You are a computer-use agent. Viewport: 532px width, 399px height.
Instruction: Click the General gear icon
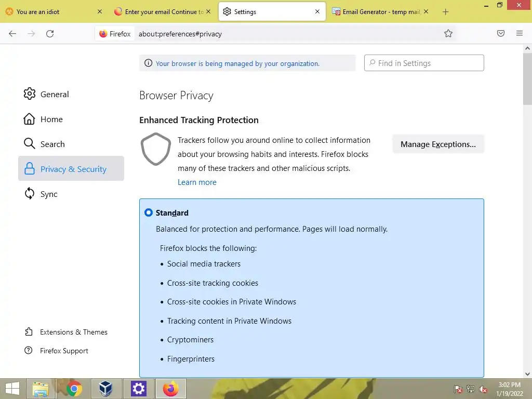tap(30, 94)
